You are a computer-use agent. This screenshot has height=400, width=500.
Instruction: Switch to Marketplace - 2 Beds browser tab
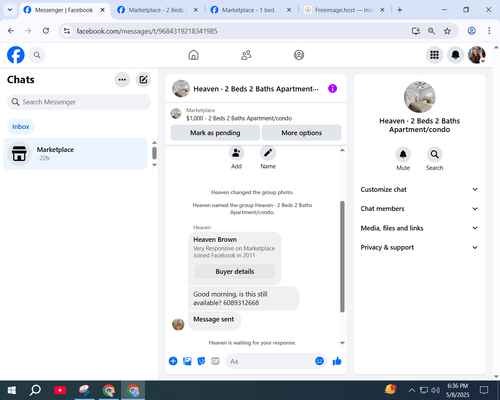click(x=157, y=10)
